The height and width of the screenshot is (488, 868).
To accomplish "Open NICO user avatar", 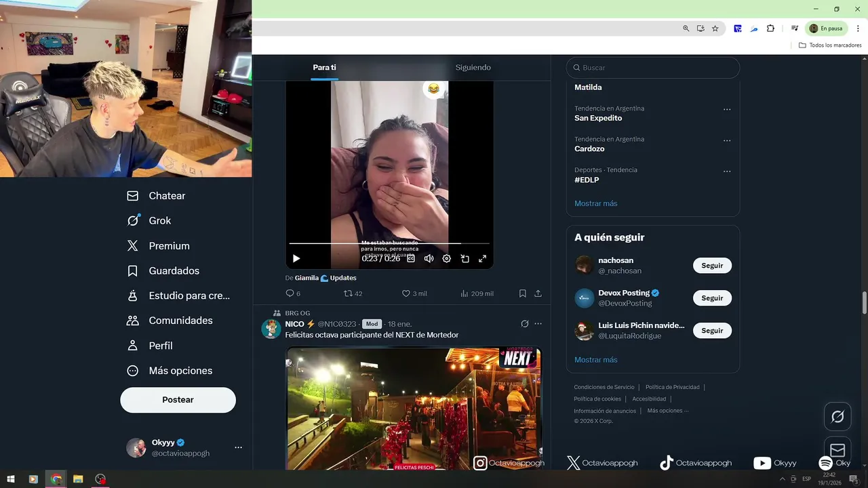I will click(x=271, y=329).
